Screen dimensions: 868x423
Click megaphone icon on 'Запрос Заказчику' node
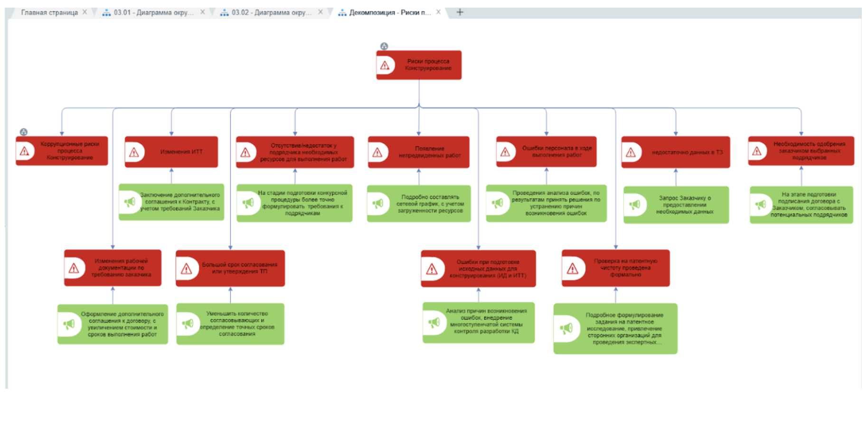(x=634, y=205)
